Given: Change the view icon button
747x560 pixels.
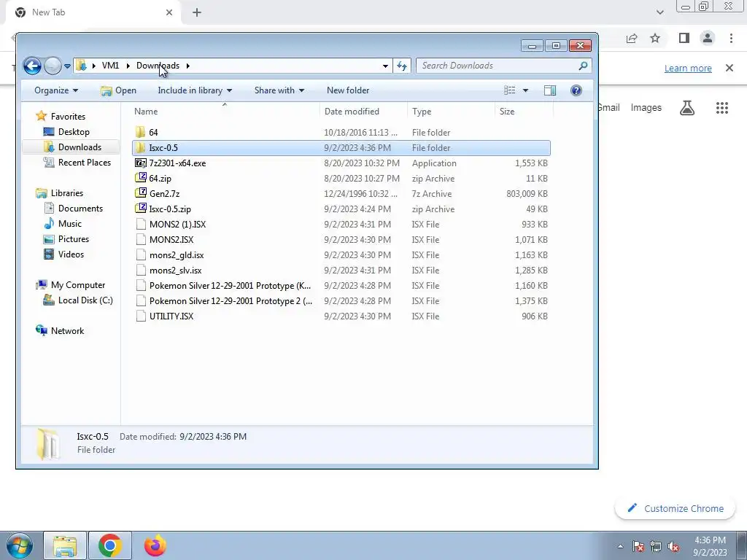Looking at the screenshot, I should tap(510, 90).
